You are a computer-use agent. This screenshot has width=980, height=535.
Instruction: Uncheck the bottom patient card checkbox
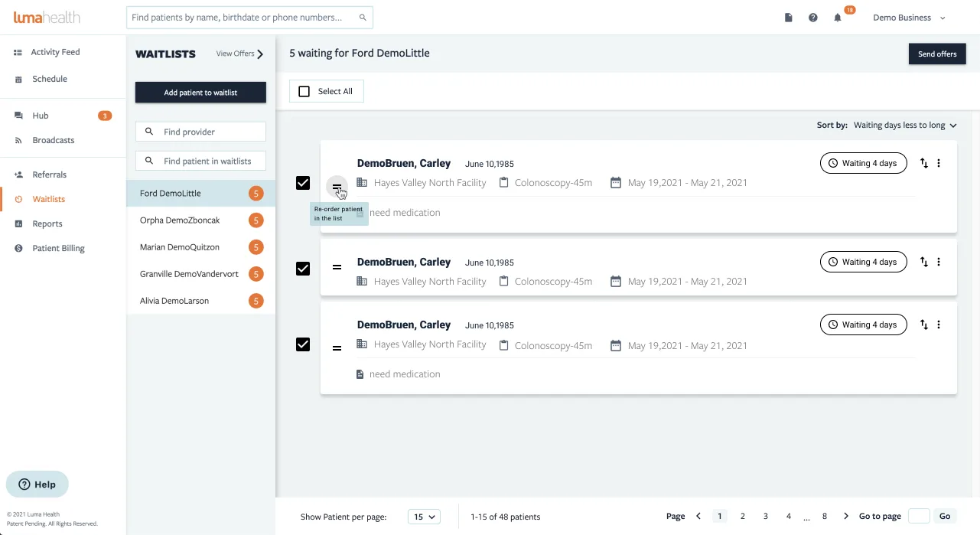click(x=303, y=344)
